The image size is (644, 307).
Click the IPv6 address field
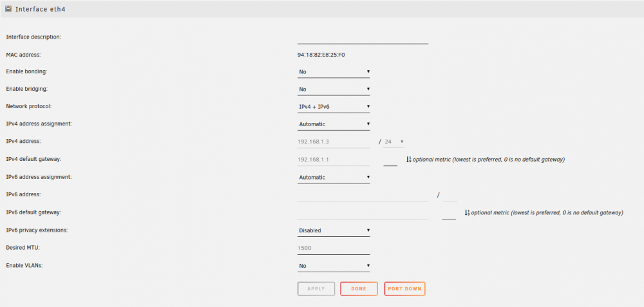coord(363,195)
